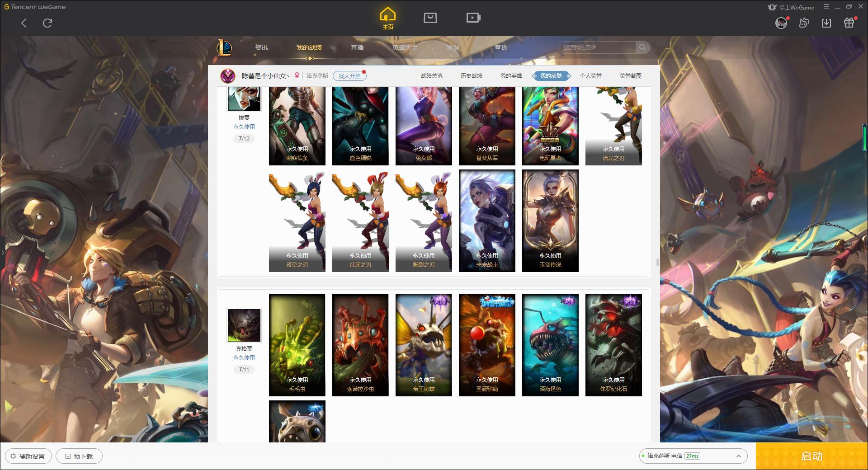The height and width of the screenshot is (470, 868).
Task: Open the 资讯 tab
Action: (261, 47)
